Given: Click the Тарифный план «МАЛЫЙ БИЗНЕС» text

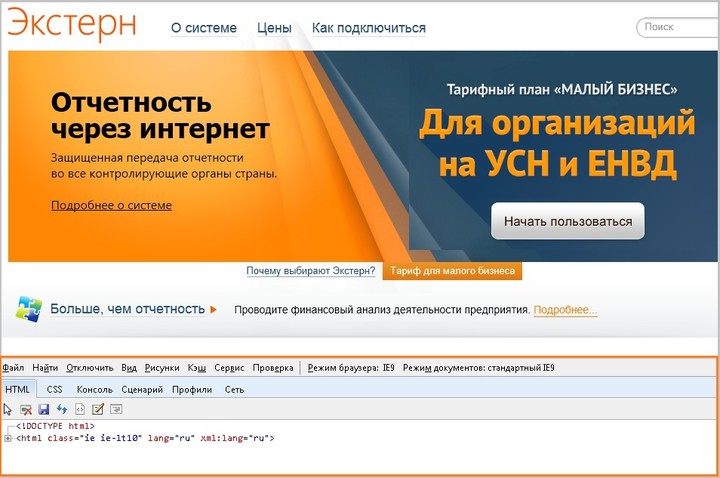Looking at the screenshot, I should 562,89.
